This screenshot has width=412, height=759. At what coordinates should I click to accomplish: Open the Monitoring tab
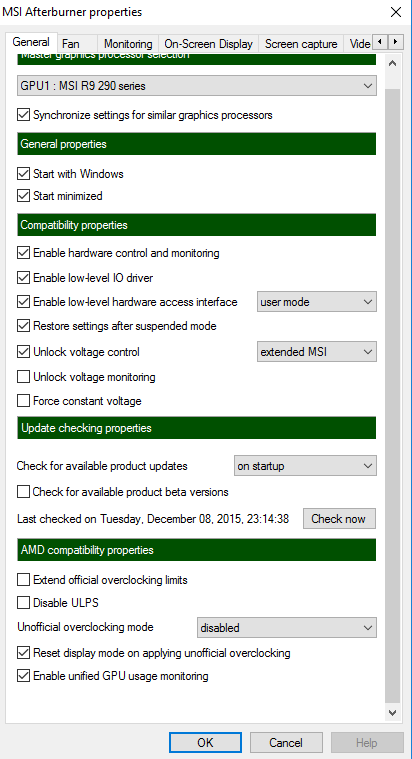(x=128, y=44)
